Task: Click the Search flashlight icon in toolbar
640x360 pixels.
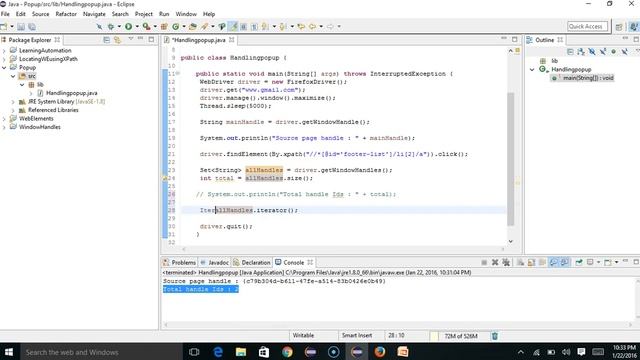Action: click(204, 27)
